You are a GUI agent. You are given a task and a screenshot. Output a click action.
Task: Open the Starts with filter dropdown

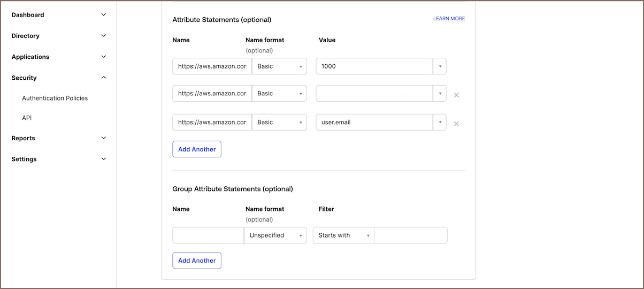[343, 235]
